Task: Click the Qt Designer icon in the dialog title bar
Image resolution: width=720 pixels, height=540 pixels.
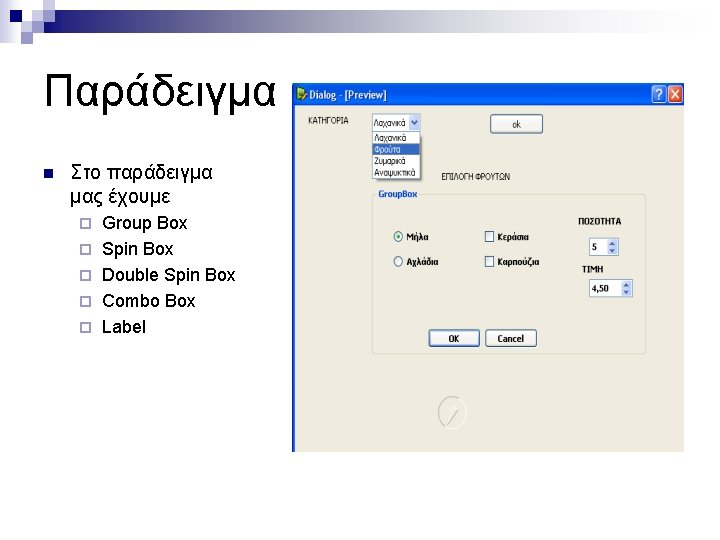Action: 301,94
